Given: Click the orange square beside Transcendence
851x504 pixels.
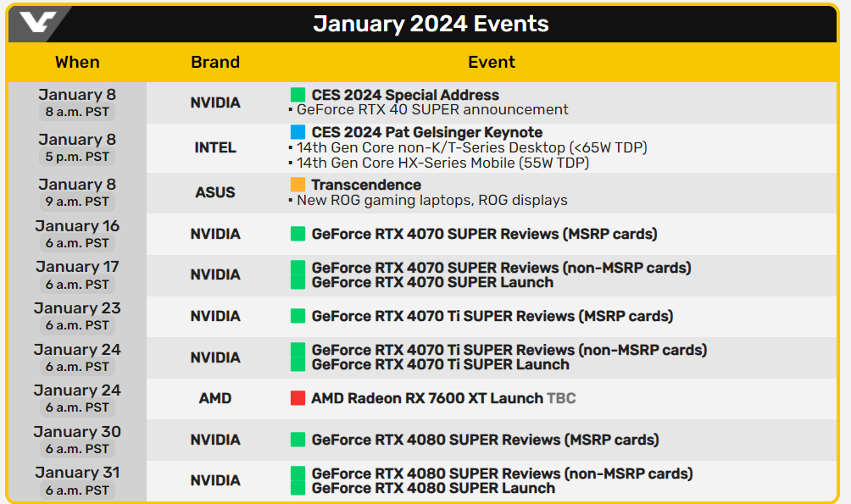Looking at the screenshot, I should click(x=298, y=185).
